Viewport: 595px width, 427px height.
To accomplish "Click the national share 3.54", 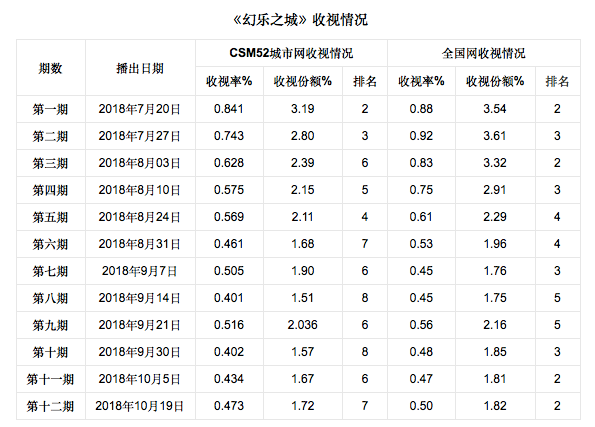I will click(495, 109).
